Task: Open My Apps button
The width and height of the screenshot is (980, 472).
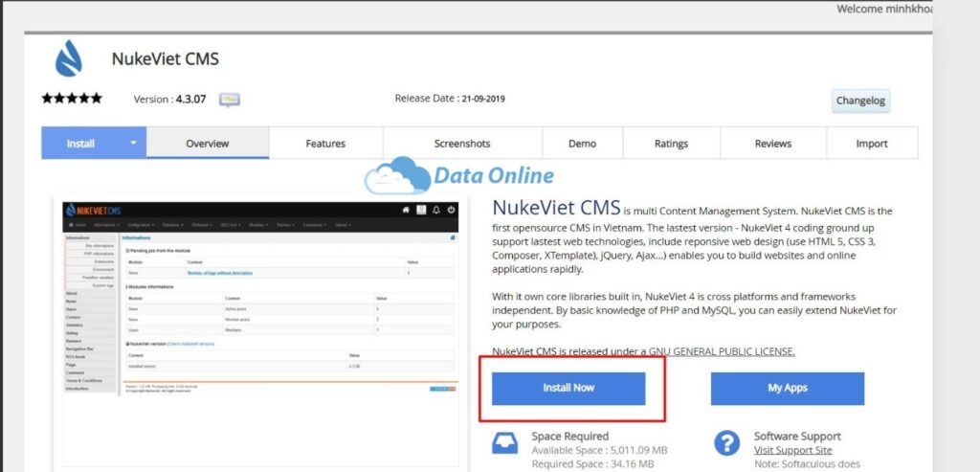Action: pos(788,389)
